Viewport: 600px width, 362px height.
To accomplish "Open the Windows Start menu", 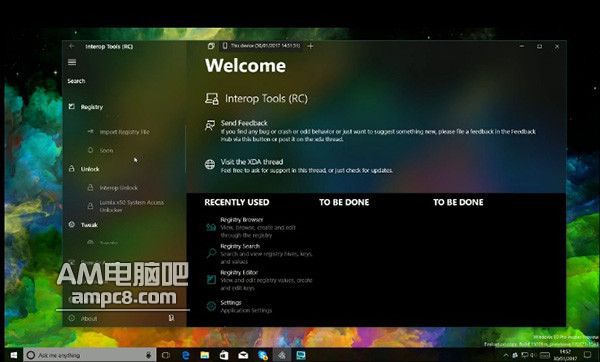I will pyautogui.click(x=13, y=355).
